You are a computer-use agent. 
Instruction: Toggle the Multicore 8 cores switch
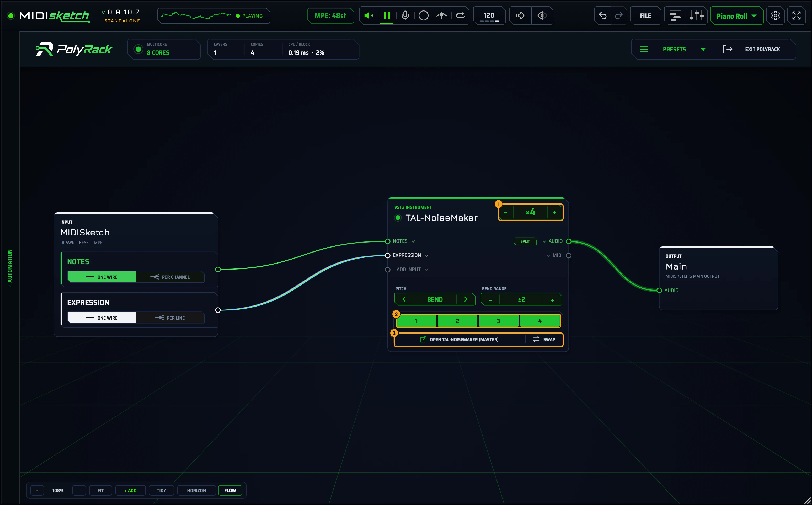(x=138, y=50)
